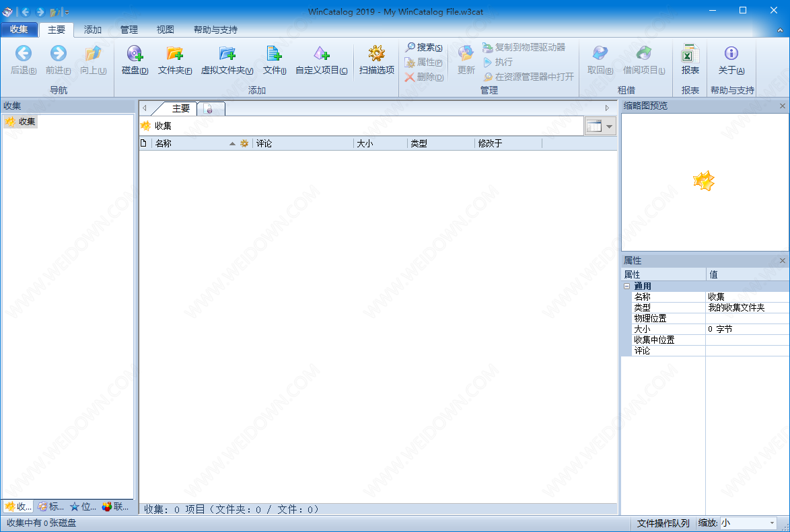Viewport: 790px width, 532px height.
Task: Collapse the 通用 properties group
Action: coord(626,286)
